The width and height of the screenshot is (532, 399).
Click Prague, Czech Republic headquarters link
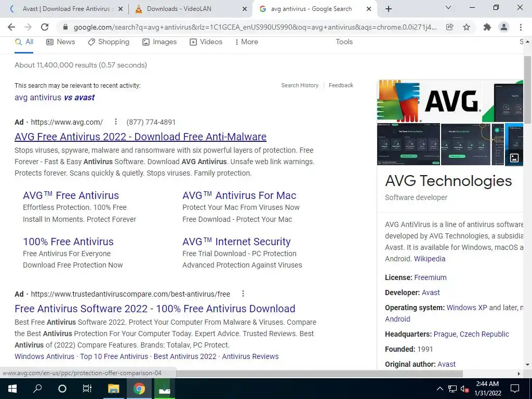471,334
